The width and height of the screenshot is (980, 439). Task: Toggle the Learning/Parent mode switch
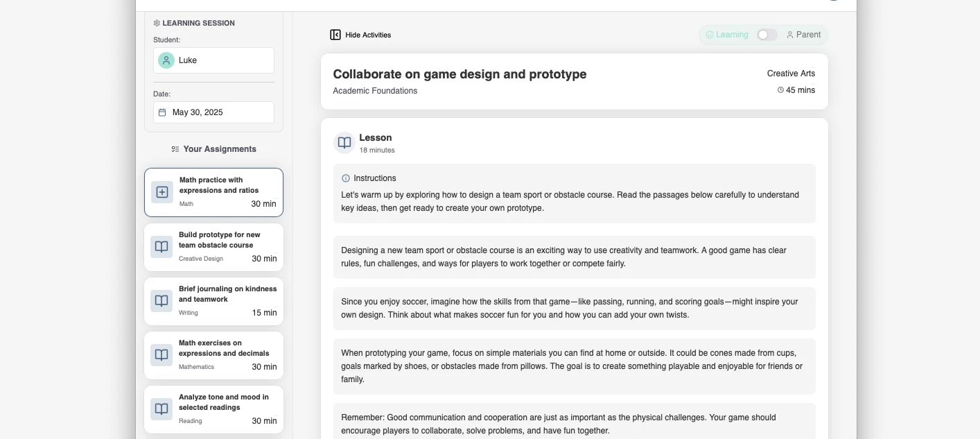click(767, 35)
